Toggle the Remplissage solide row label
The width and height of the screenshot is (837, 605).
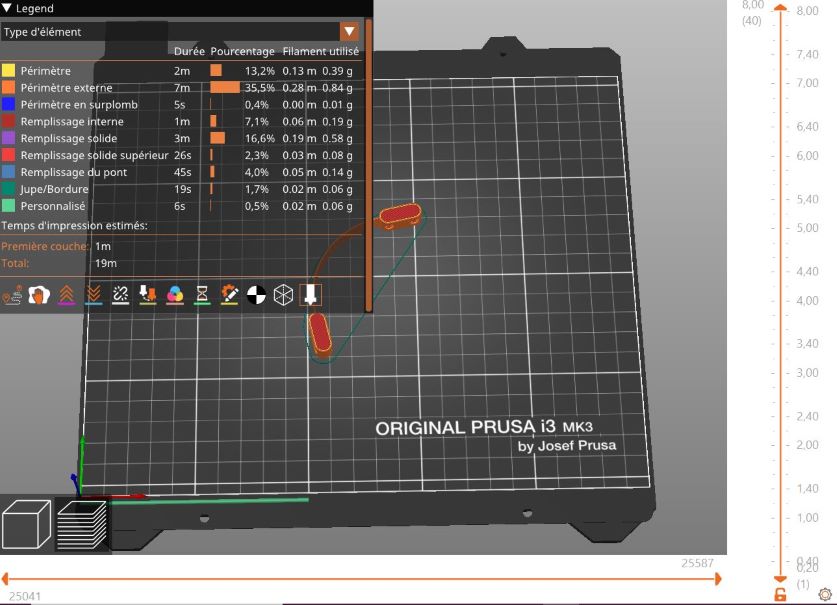69,138
